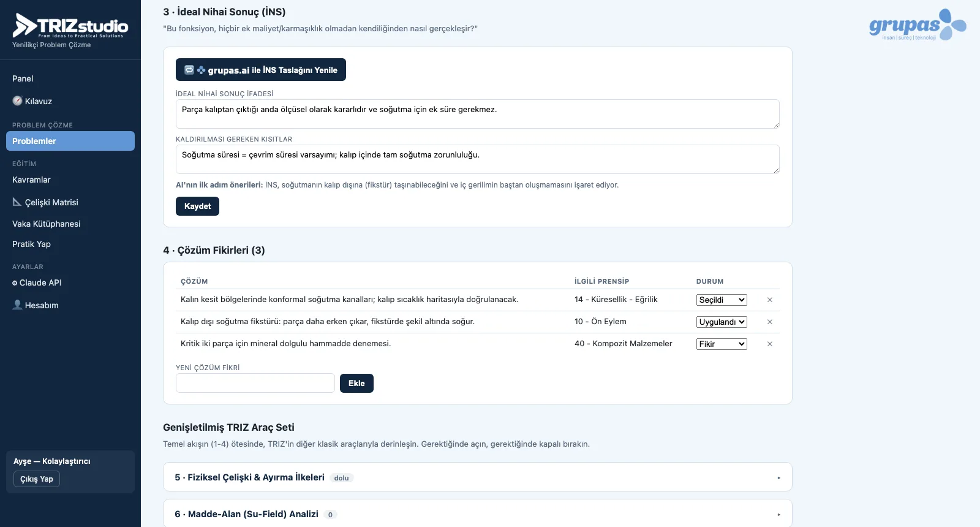980x527 pixels.
Task: Delete the konformal soğutma kanalları solution row
Action: pyautogui.click(x=770, y=300)
